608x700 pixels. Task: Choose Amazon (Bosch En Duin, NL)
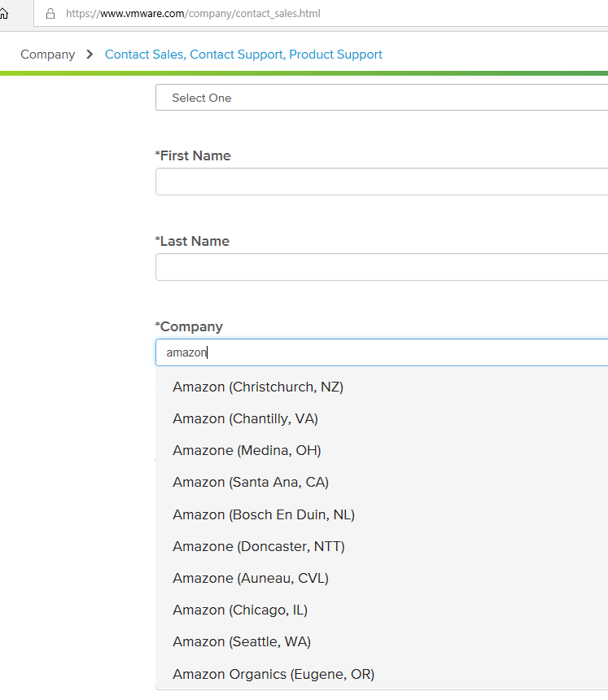coord(382,514)
